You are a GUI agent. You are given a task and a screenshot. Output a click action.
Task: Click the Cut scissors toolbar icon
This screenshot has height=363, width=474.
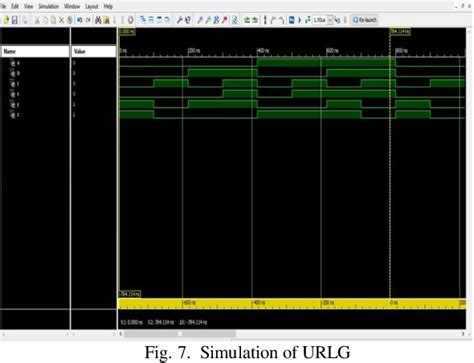pyautogui.click(x=37, y=20)
